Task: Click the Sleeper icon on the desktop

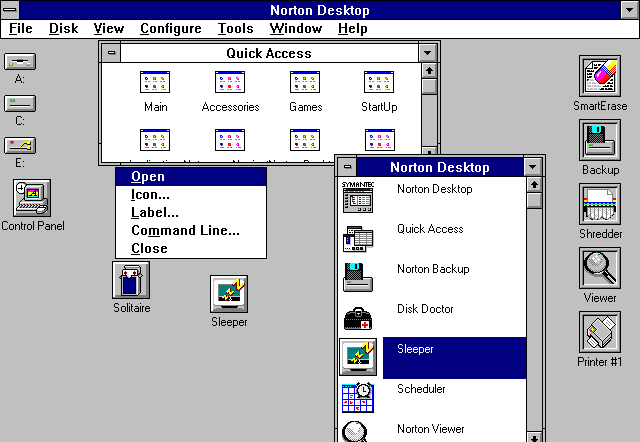Action: [229, 294]
